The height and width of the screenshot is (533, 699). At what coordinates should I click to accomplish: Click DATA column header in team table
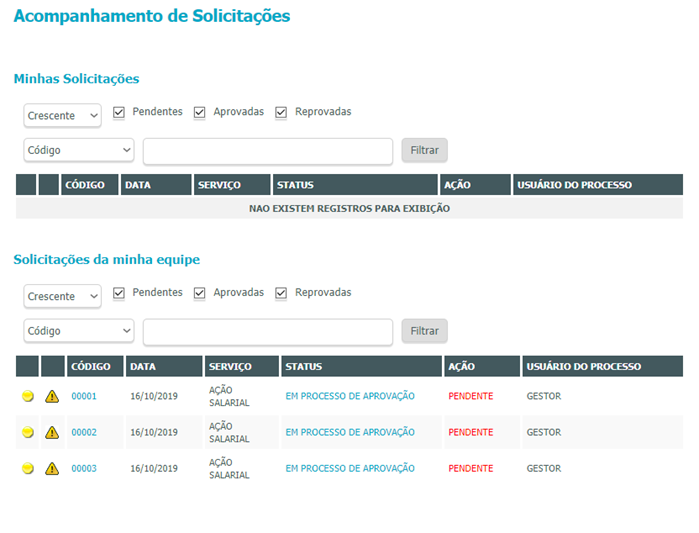point(164,366)
